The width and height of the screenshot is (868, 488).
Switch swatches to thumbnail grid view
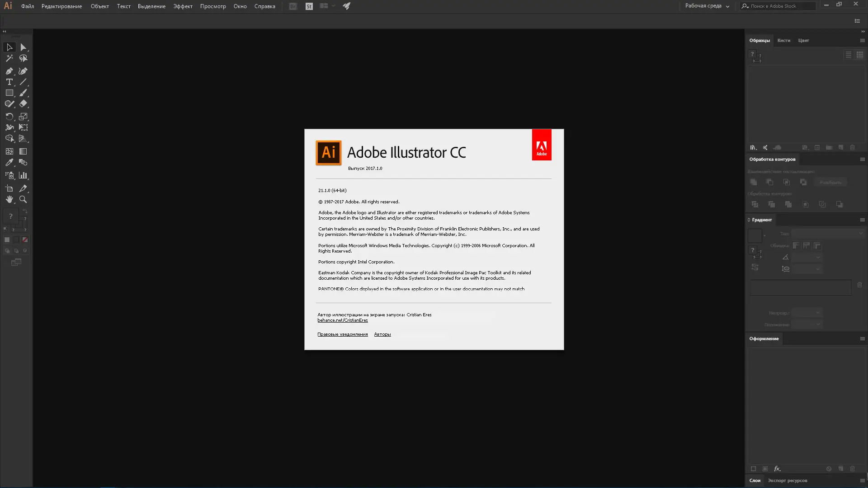point(859,55)
